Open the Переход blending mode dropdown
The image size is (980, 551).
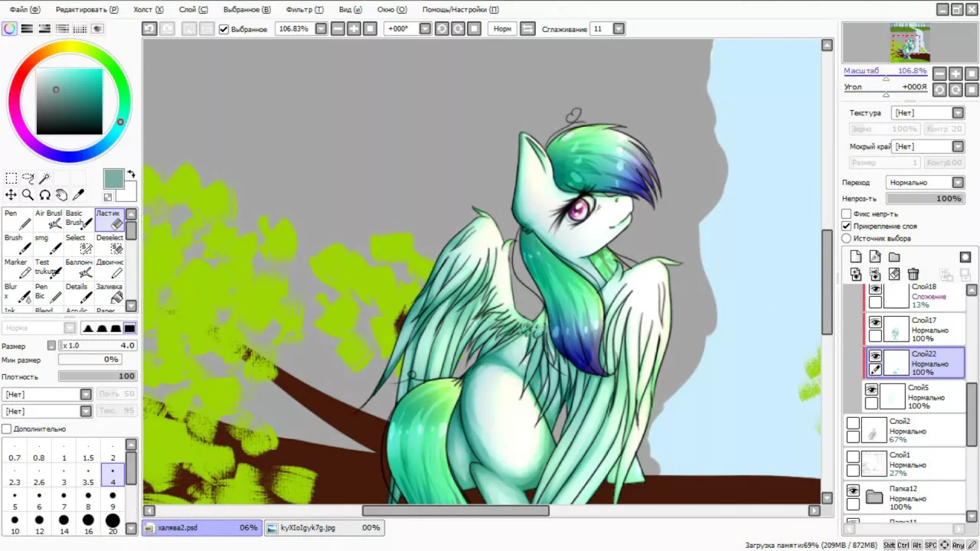(x=958, y=183)
